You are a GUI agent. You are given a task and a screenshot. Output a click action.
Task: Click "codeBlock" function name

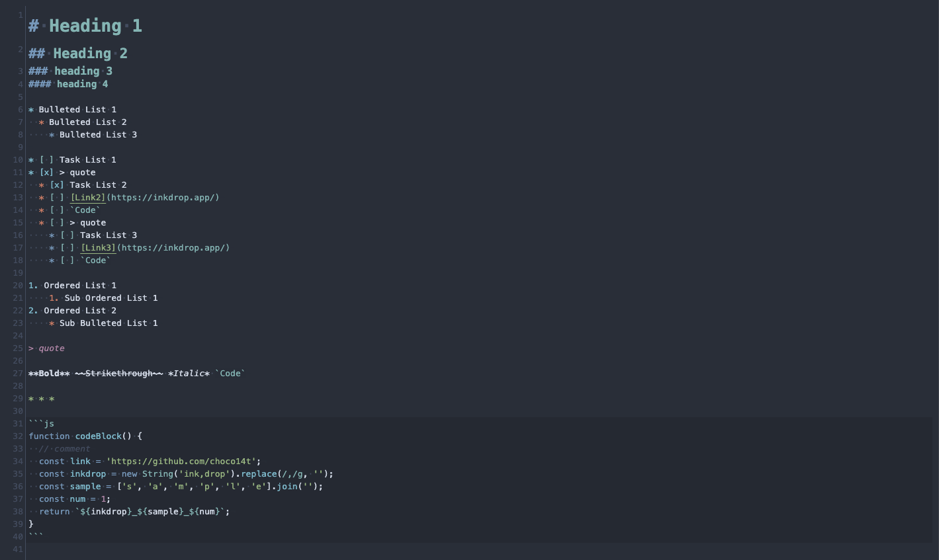tap(99, 436)
